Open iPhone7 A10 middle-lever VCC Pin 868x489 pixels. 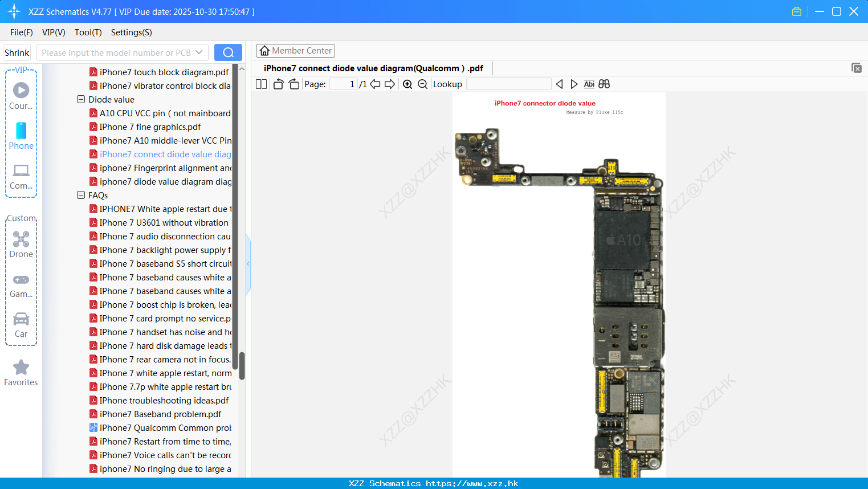click(160, 140)
